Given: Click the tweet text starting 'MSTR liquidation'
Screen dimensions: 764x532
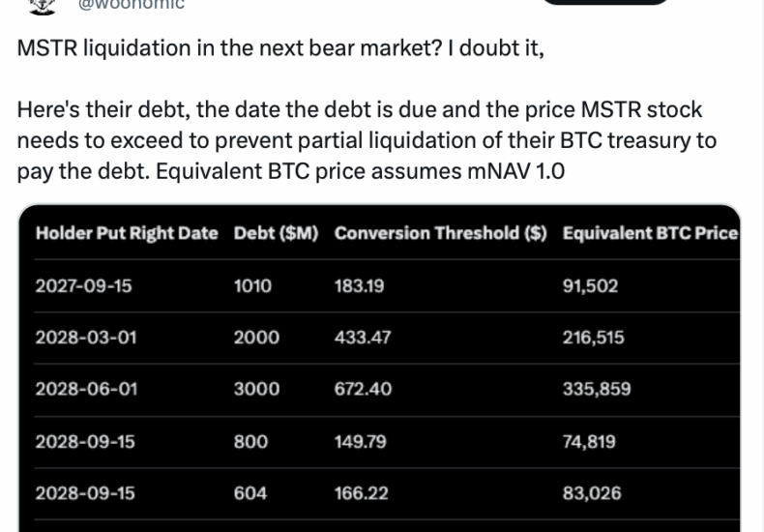Looking at the screenshot, I should (x=280, y=49).
